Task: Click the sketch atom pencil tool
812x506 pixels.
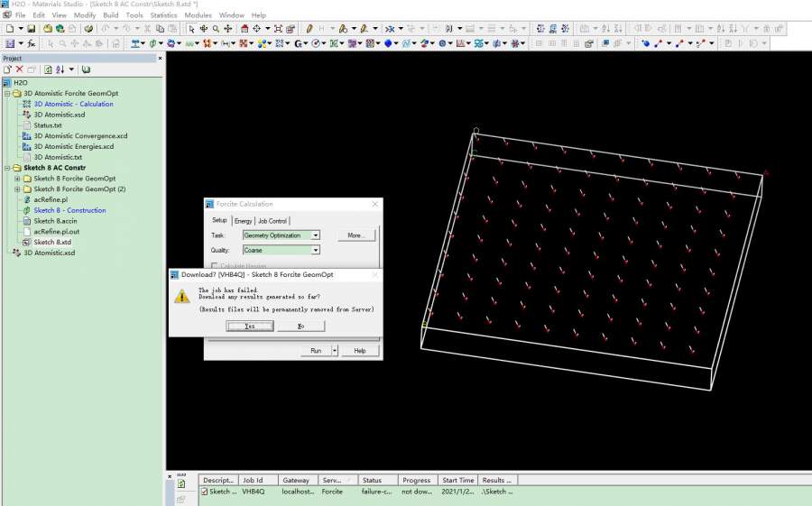Action: pyautogui.click(x=310, y=29)
